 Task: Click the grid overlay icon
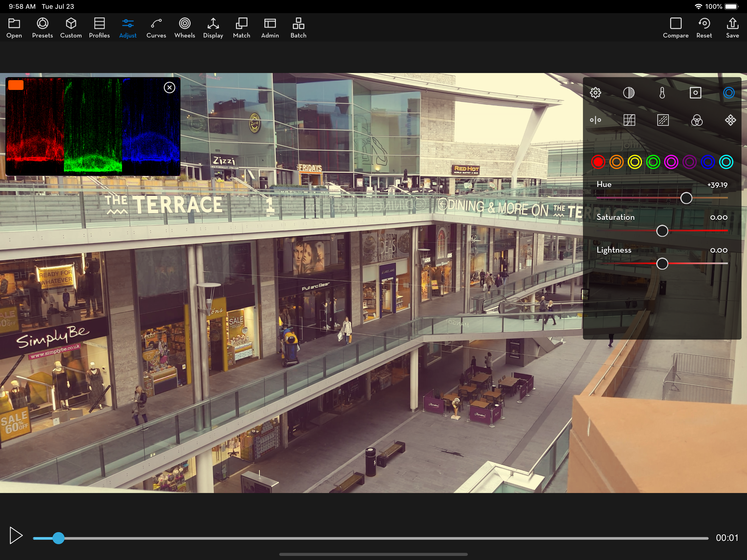(x=629, y=120)
